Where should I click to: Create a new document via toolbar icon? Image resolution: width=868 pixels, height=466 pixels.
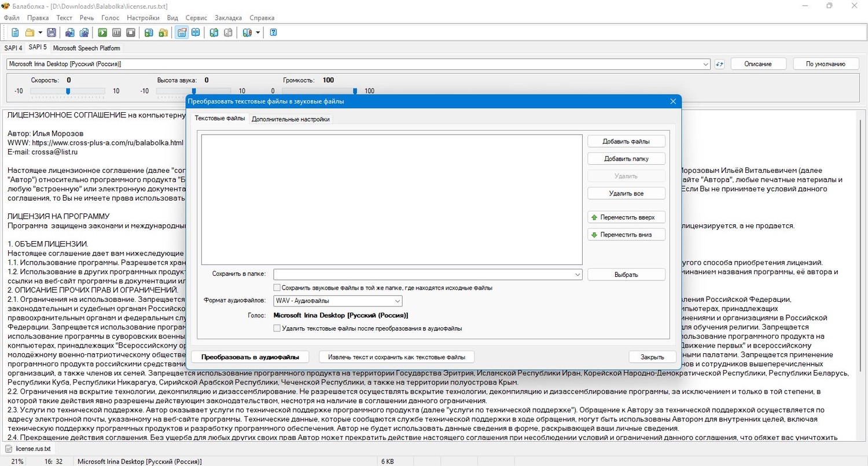pos(15,32)
